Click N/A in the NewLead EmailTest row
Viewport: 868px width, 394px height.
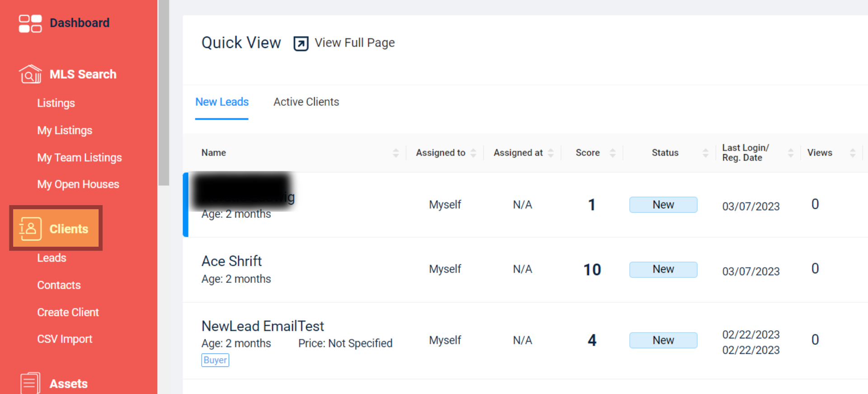tap(523, 340)
